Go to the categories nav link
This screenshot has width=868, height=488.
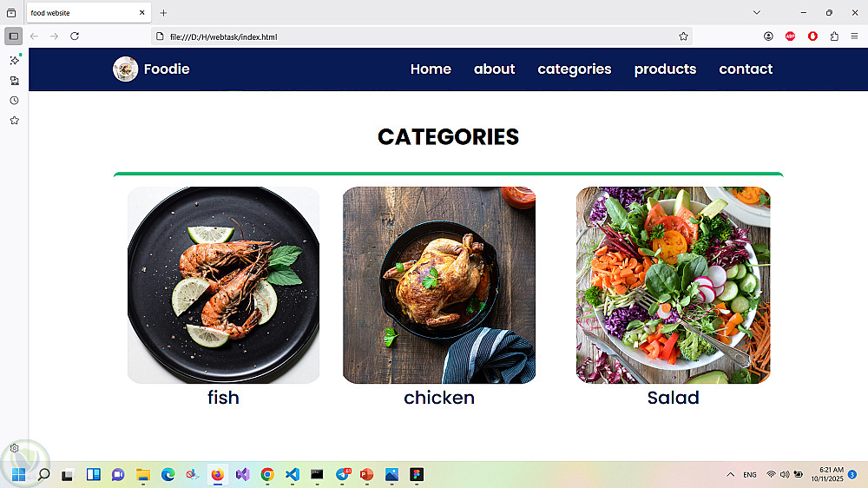(x=574, y=69)
